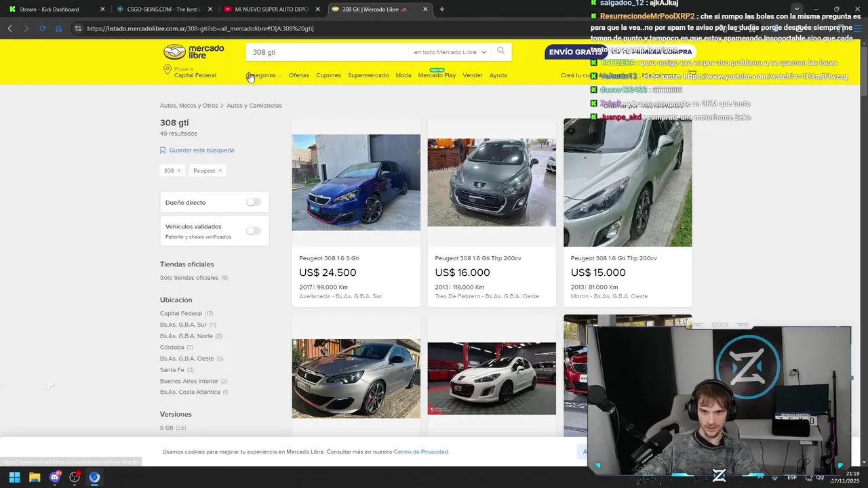Click the Autos, Motos y Otros breadcrumb
868x488 pixels.
click(x=189, y=106)
